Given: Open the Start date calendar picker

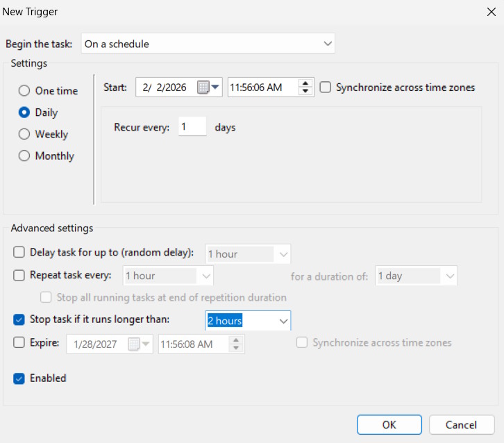Looking at the screenshot, I should click(x=208, y=87).
